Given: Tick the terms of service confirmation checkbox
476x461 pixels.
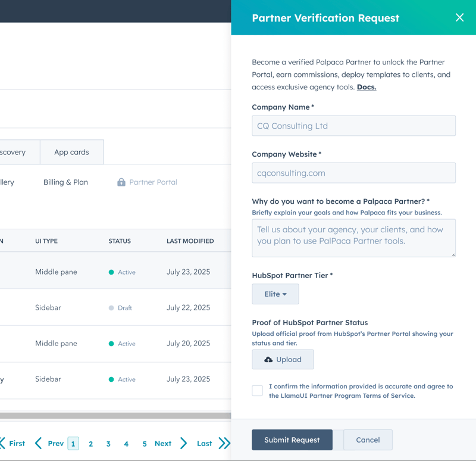Looking at the screenshot, I should pos(258,391).
